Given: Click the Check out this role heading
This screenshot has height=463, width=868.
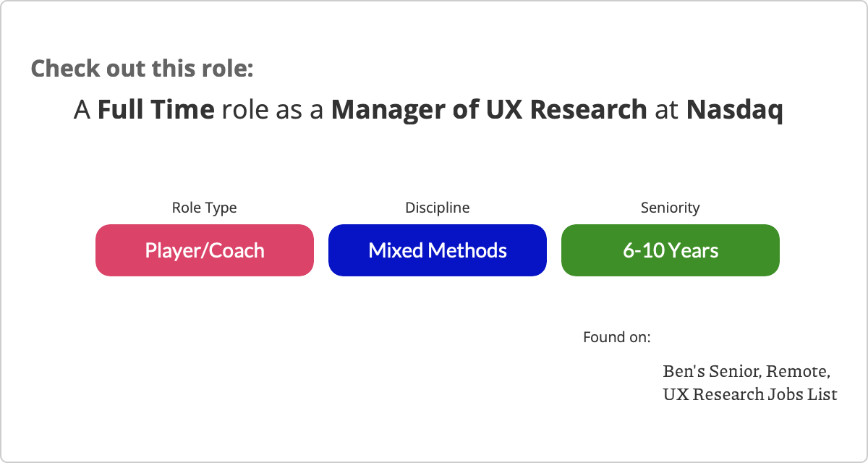Looking at the screenshot, I should tap(142, 69).
